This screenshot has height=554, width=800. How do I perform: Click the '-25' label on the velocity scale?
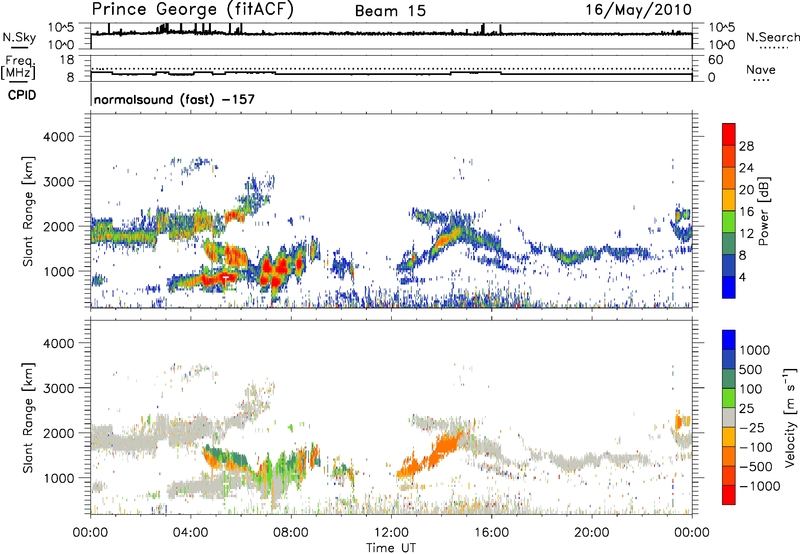pyautogui.click(x=752, y=427)
